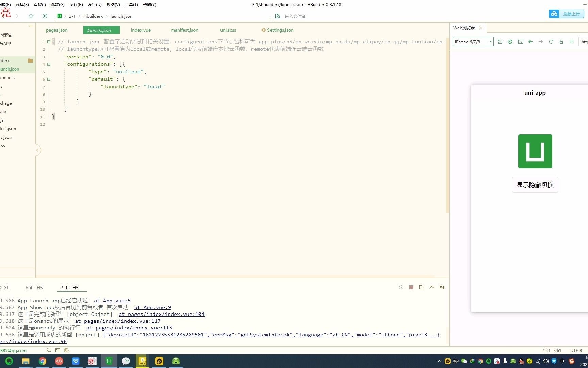The width and height of the screenshot is (588, 368).
Task: Click the 行:1 列:1 cursor position indicator
Action: tap(552, 350)
